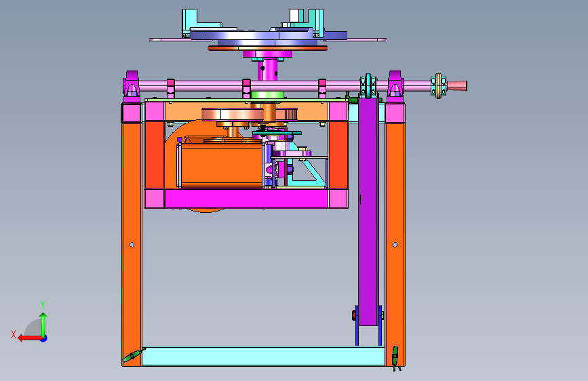Click the blue Z axis dot of the triad
The image size is (588, 381).
coord(44,338)
